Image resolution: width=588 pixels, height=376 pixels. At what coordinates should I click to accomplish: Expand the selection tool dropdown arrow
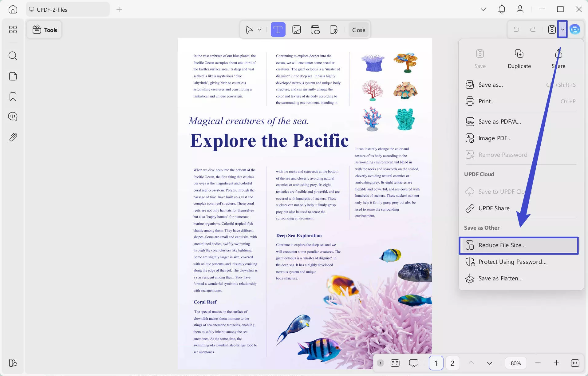pos(259,30)
